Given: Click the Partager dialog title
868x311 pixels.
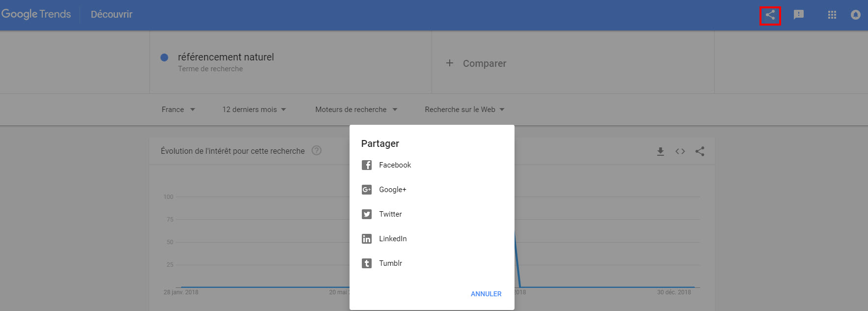Looking at the screenshot, I should (x=380, y=143).
